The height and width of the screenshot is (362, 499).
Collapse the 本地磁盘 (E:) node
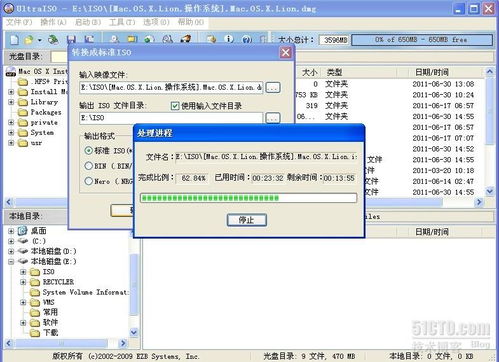click(x=11, y=262)
